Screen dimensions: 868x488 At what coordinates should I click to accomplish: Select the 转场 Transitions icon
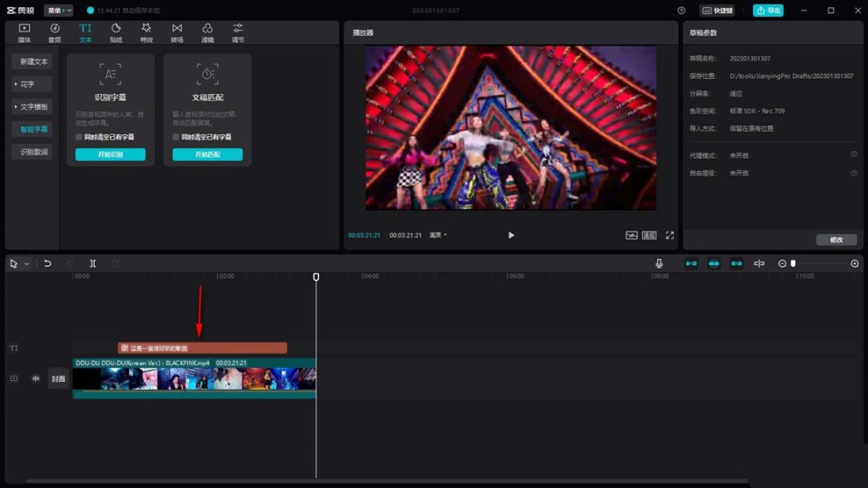click(177, 31)
